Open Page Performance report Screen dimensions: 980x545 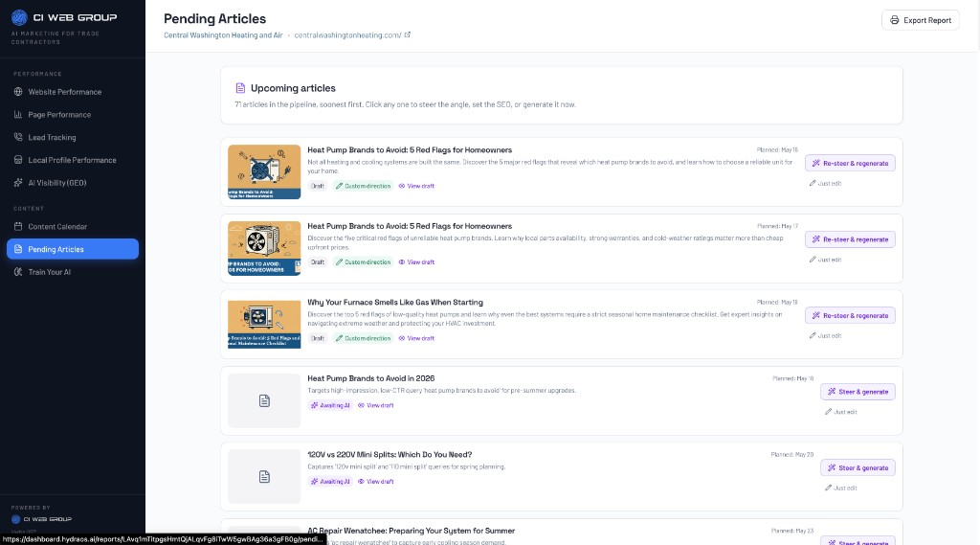(x=73, y=115)
